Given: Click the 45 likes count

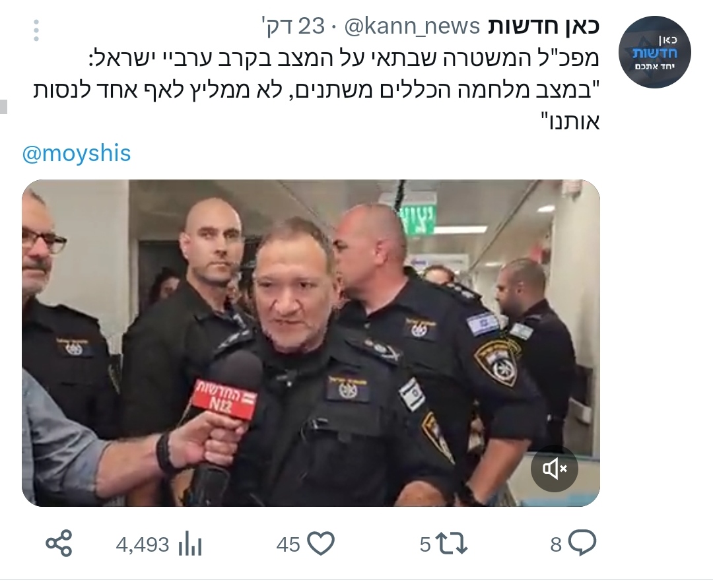Looking at the screenshot, I should 289,544.
